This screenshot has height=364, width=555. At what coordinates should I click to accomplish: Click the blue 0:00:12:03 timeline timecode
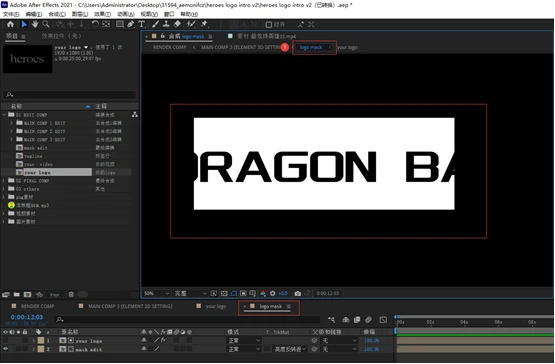point(27,317)
